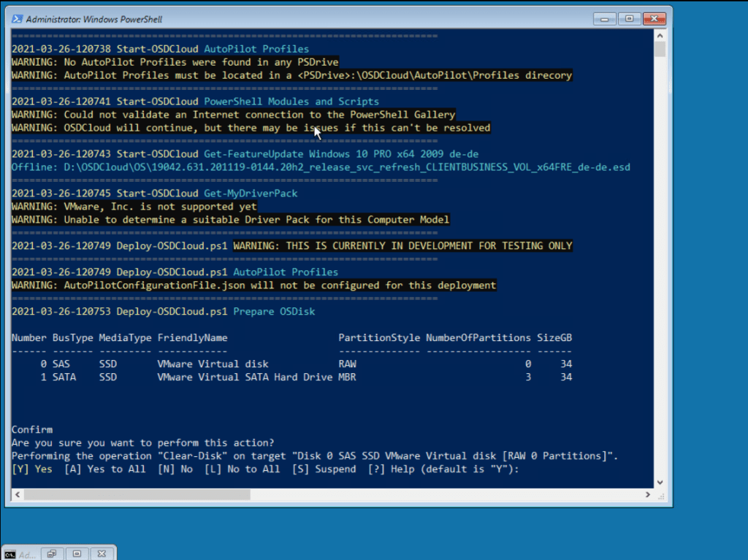Click the horizontal scrollbar left arrow
The width and height of the screenshot is (748, 560).
click(17, 494)
